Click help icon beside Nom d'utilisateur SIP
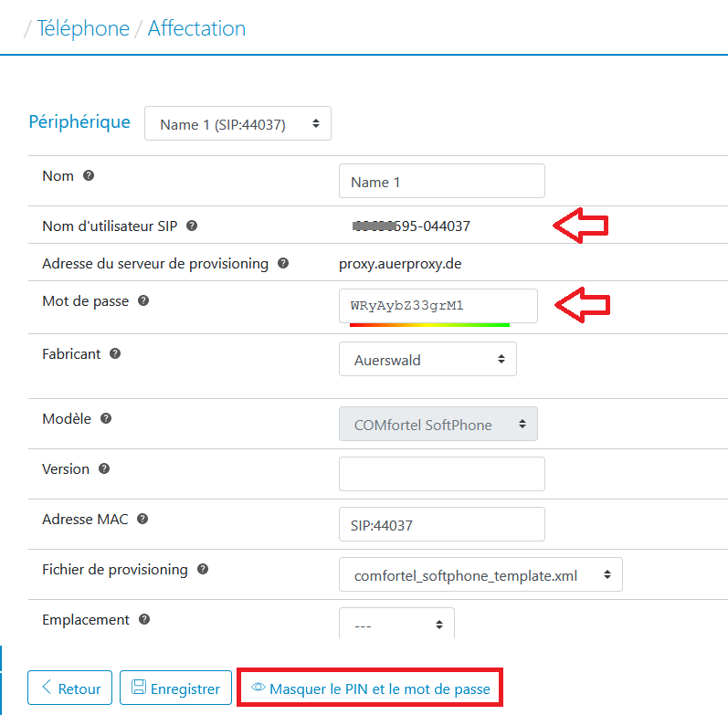This screenshot has width=728, height=715. tap(192, 226)
